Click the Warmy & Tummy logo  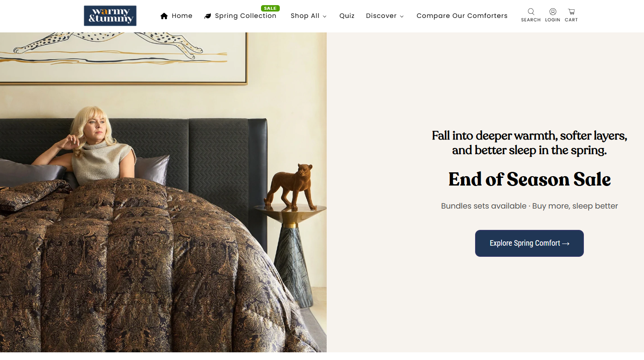tap(110, 16)
